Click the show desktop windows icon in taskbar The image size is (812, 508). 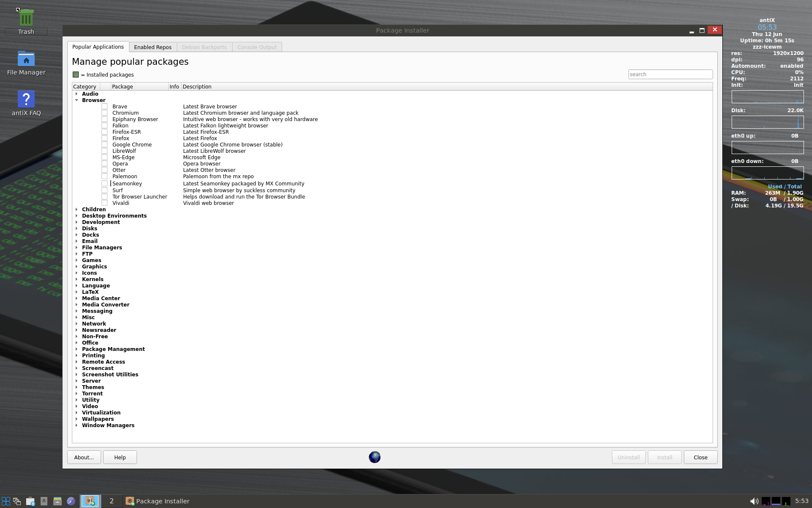17,501
